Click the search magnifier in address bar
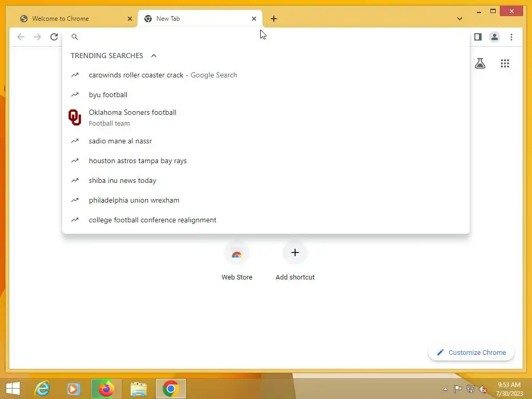The width and height of the screenshot is (532, 399). 75,37
